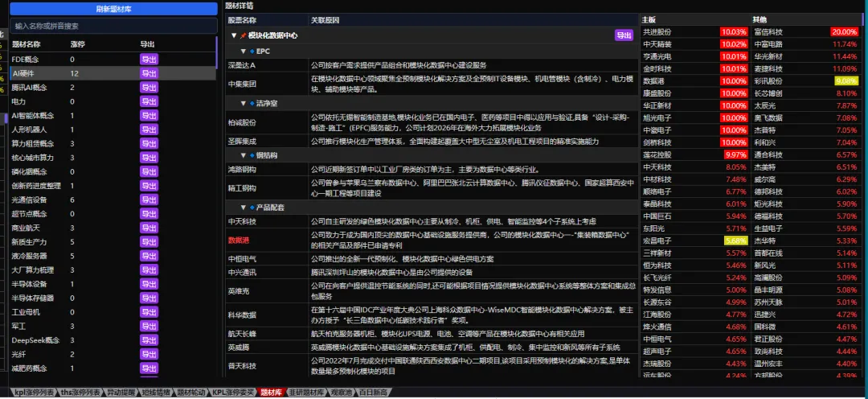Screen dimensions: 868x399
Task: Click 导出 in the AI硬件 row
Action: click(149, 73)
